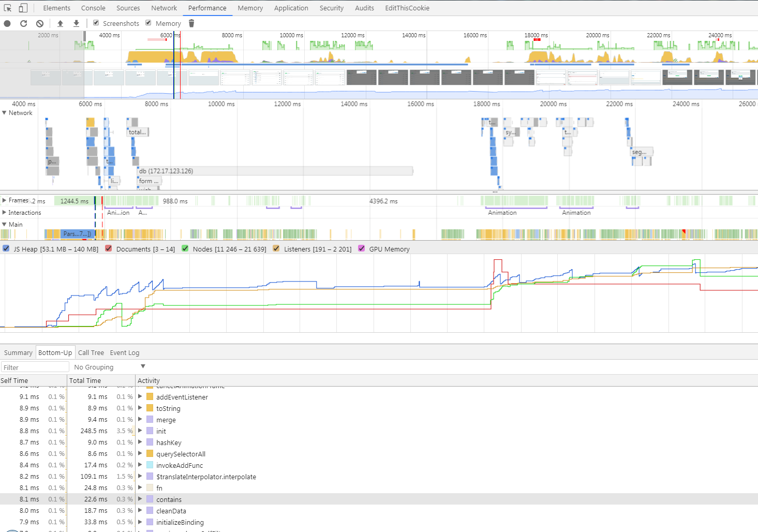Toggle the JS Heap checkbox

[6, 249]
